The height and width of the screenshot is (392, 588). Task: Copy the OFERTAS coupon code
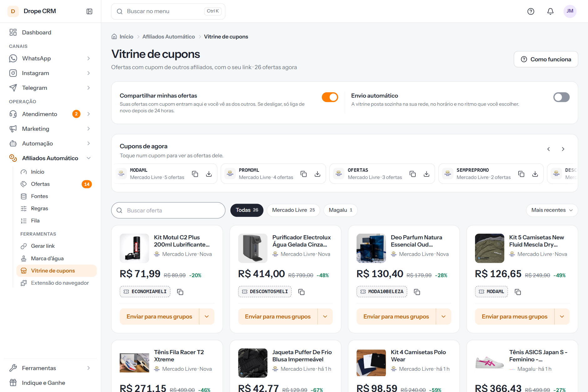pos(413,174)
